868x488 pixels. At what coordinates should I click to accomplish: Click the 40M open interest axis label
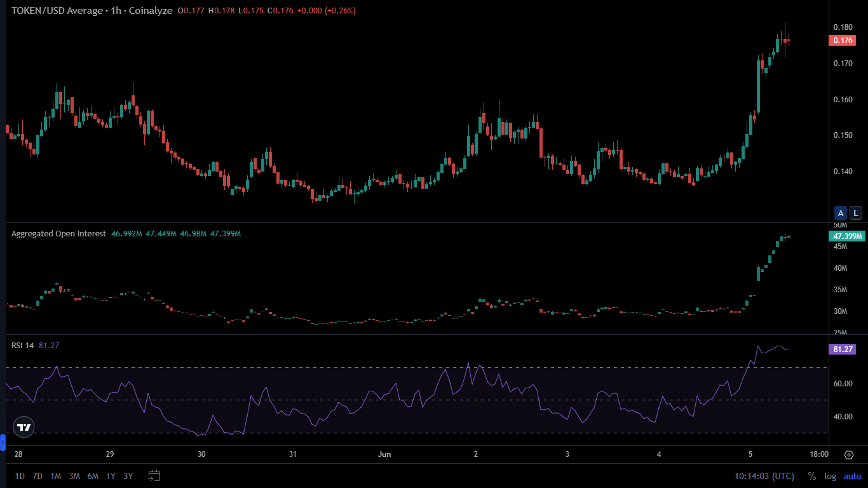[840, 268]
